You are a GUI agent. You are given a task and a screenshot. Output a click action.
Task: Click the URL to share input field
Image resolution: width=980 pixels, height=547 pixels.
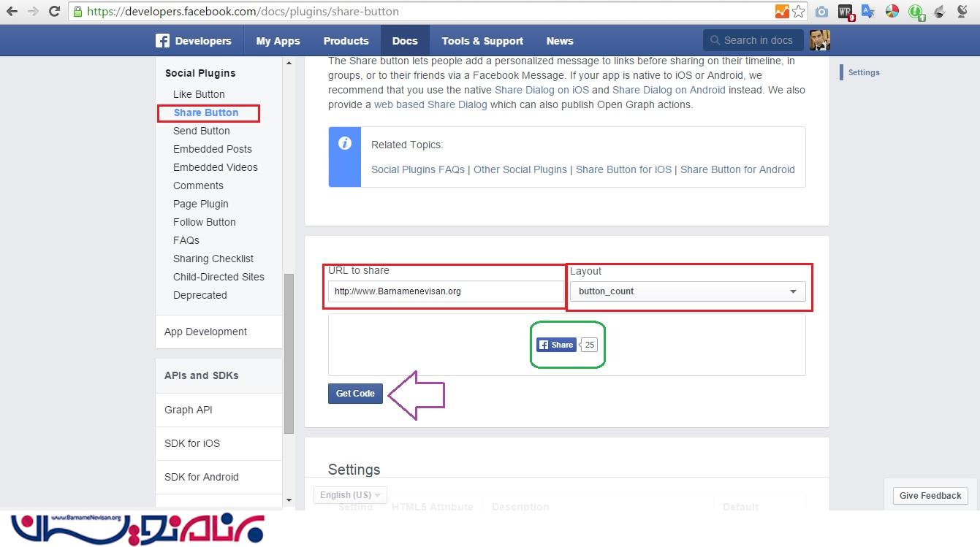[445, 291]
